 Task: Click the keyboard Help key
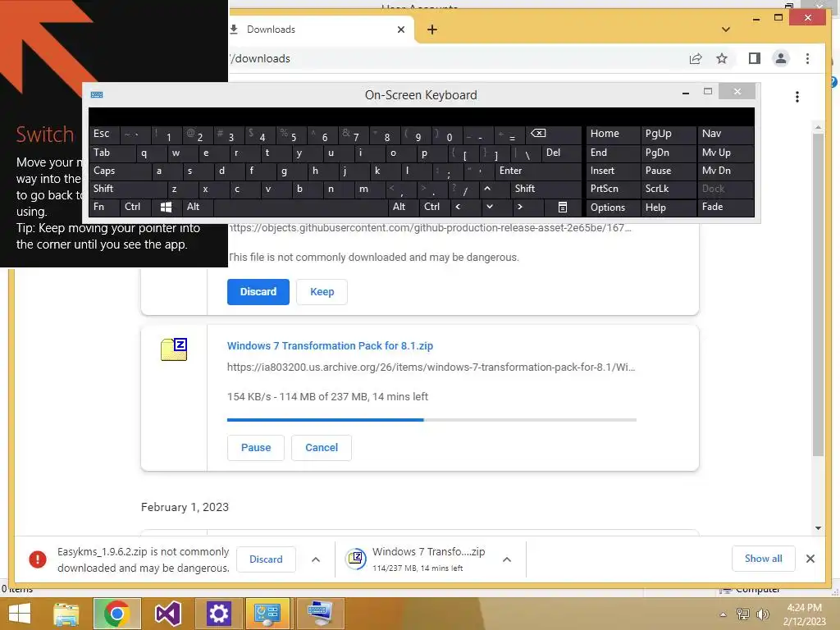tap(669, 208)
